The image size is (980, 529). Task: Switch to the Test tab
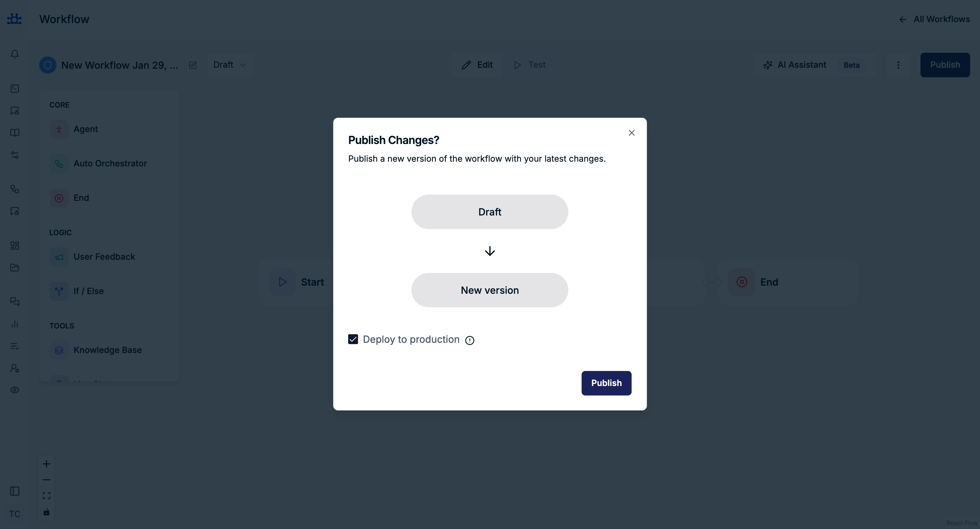point(529,65)
